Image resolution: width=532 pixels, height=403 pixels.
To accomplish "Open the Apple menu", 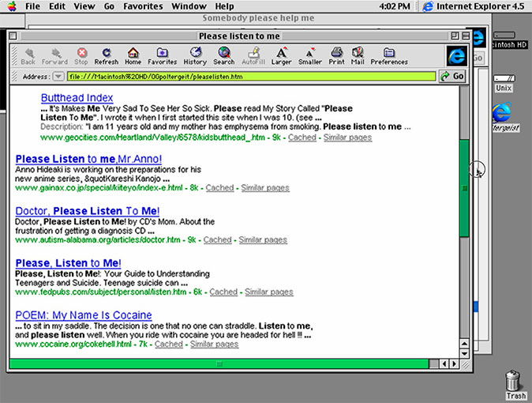I will [9, 6].
